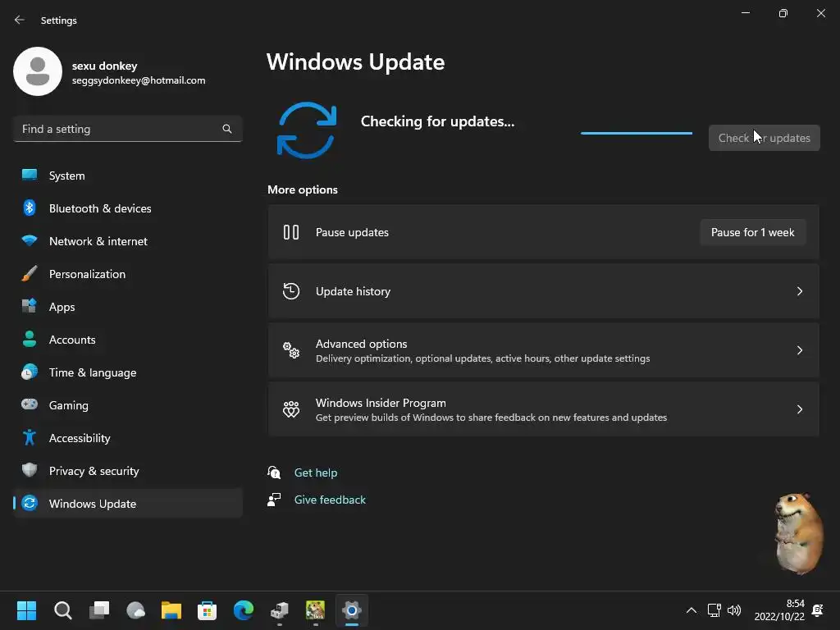840x630 pixels.
Task: Open the Apps icon in sidebar
Action: tap(30, 307)
